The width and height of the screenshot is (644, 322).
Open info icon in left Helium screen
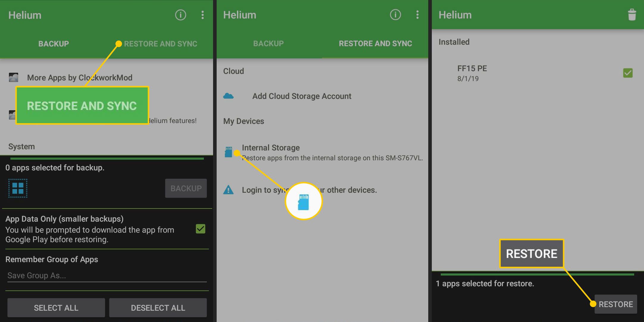(x=180, y=15)
